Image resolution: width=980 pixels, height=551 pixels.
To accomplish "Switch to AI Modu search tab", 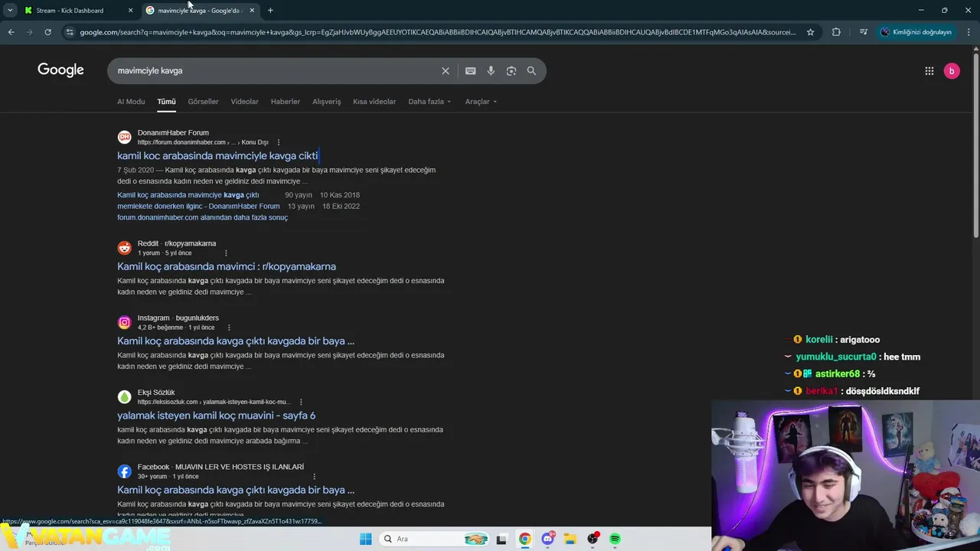I will [x=131, y=101].
